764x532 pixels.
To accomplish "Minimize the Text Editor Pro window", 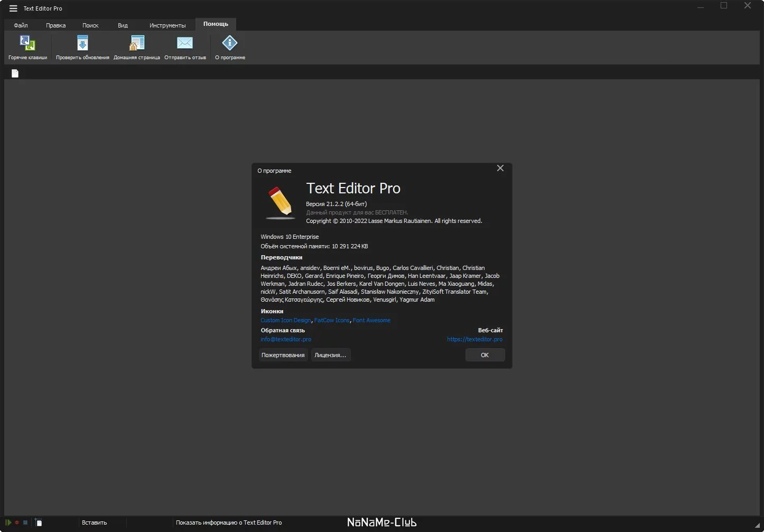I will coord(701,7).
